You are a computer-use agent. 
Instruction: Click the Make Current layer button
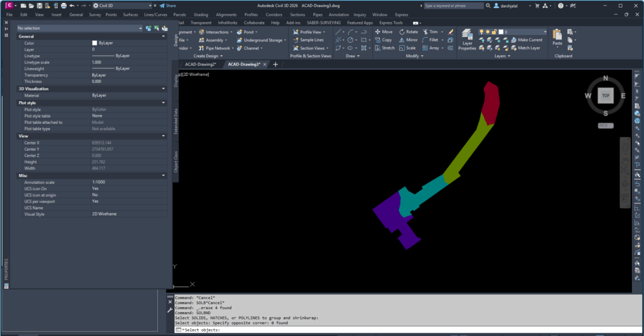[x=526, y=40]
